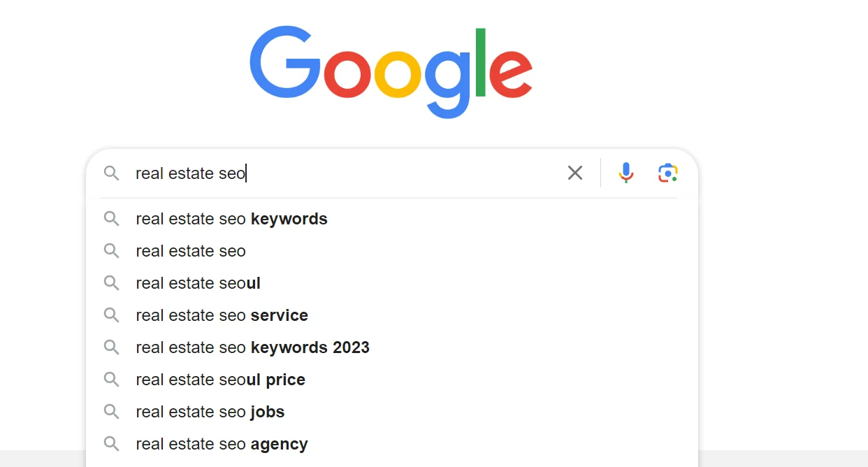This screenshot has width=868, height=467.
Task: Open Google Lens image search
Action: point(667,173)
